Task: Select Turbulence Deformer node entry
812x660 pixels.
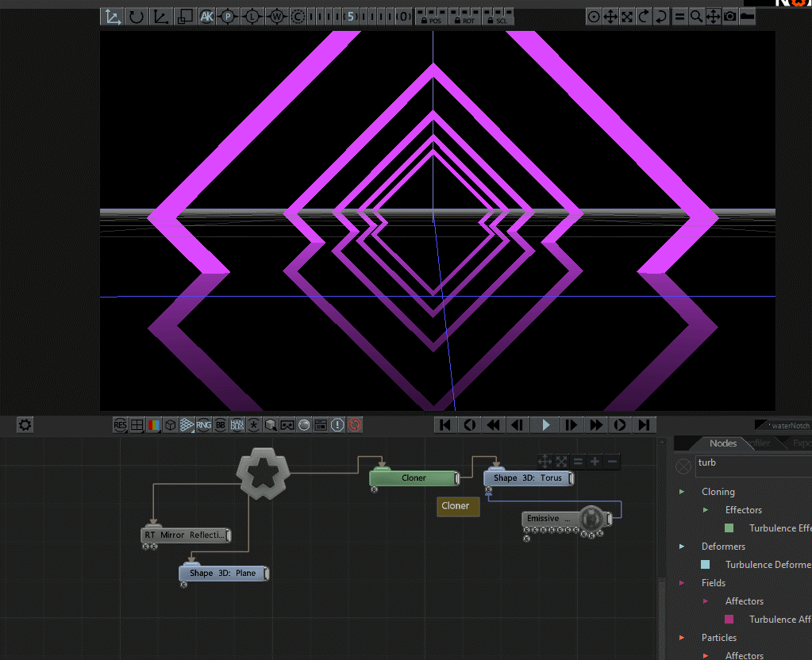Action: pyautogui.click(x=767, y=565)
